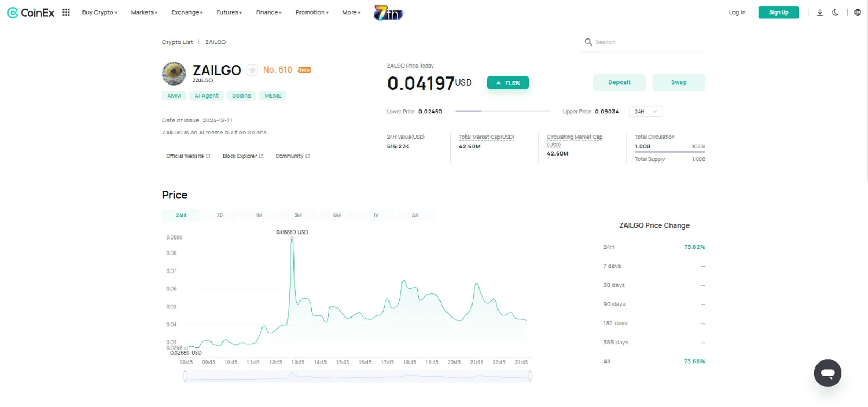868x407 pixels.
Task: Click the 73.68% All change value
Action: pyautogui.click(x=694, y=361)
